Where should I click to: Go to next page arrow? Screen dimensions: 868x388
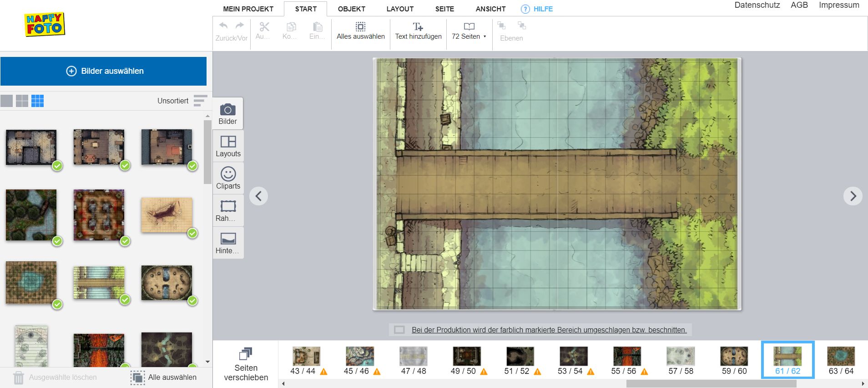853,196
